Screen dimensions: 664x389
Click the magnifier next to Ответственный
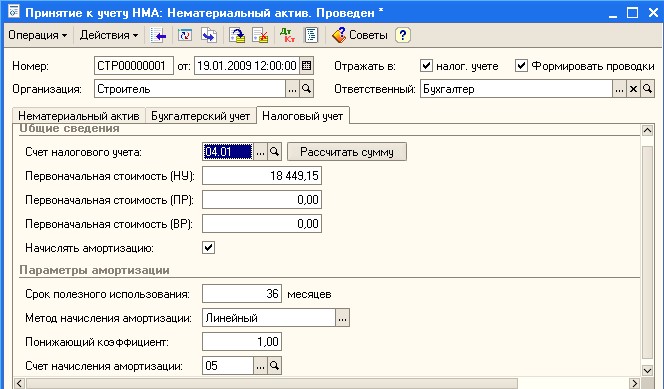(x=647, y=89)
